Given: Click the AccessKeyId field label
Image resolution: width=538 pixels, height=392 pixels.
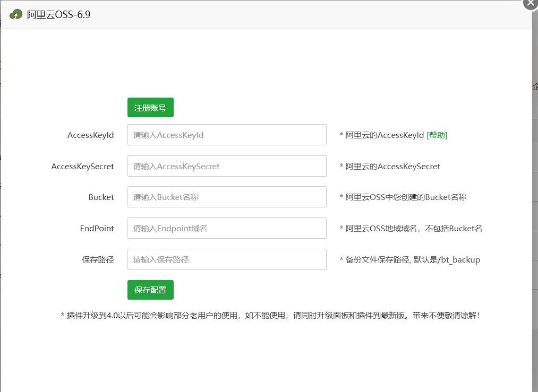Looking at the screenshot, I should pos(90,135).
